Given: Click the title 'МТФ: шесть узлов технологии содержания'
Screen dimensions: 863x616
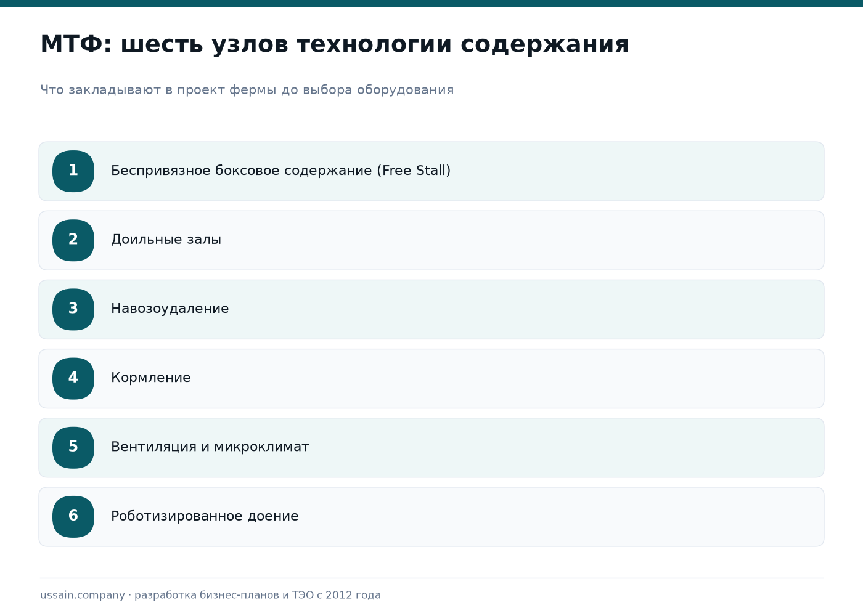Looking at the screenshot, I should [335, 44].
